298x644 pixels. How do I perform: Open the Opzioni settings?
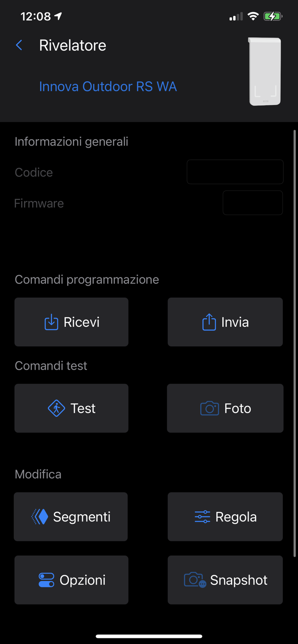(71, 580)
